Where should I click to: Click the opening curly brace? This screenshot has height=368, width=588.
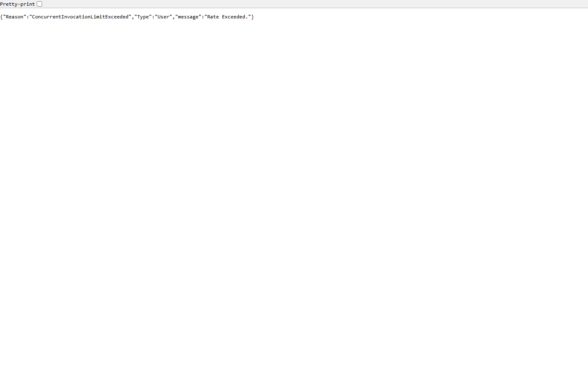pyautogui.click(x=2, y=17)
